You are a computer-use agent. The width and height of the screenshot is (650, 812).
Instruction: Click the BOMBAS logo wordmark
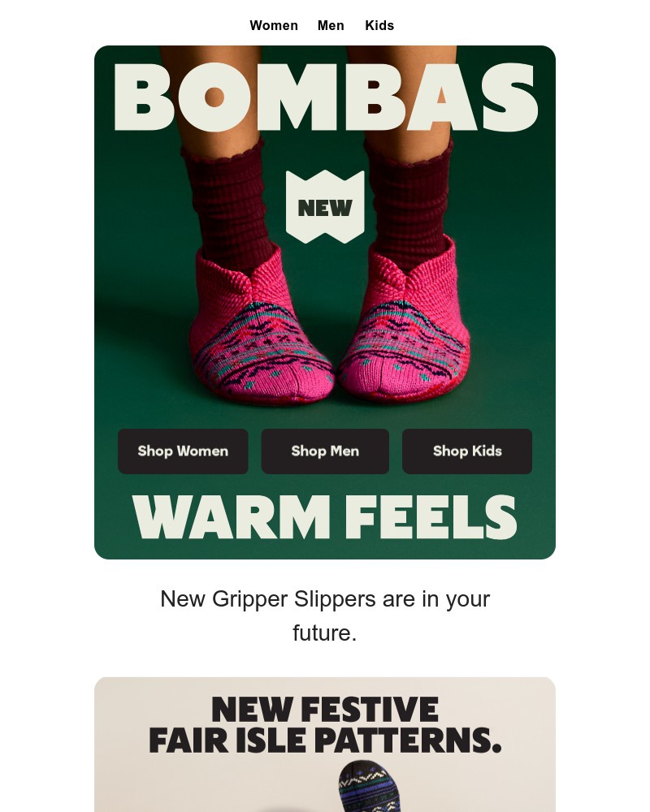coord(326,98)
